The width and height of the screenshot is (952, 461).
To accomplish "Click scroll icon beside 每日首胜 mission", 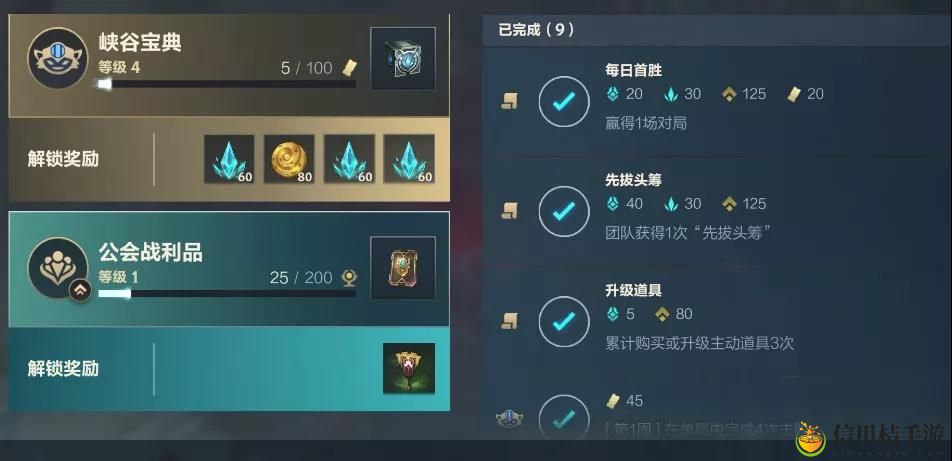I will tap(509, 101).
